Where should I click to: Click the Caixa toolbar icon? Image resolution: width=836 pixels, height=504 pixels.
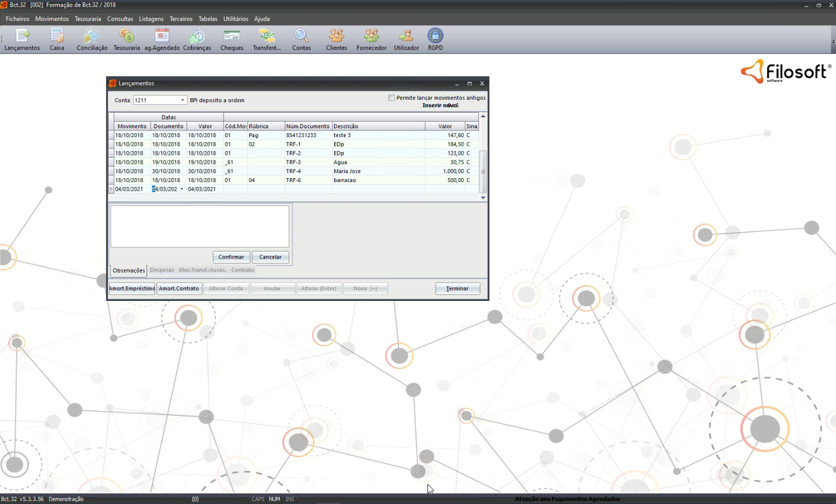57,39
